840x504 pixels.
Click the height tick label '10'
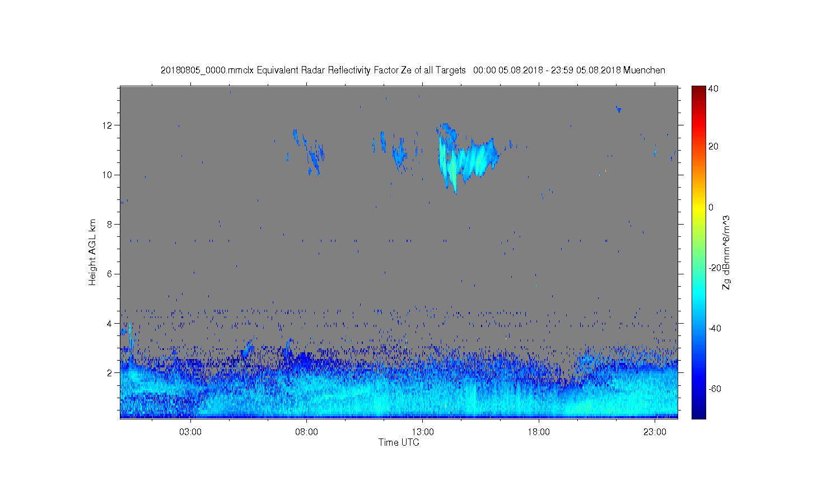coord(107,175)
